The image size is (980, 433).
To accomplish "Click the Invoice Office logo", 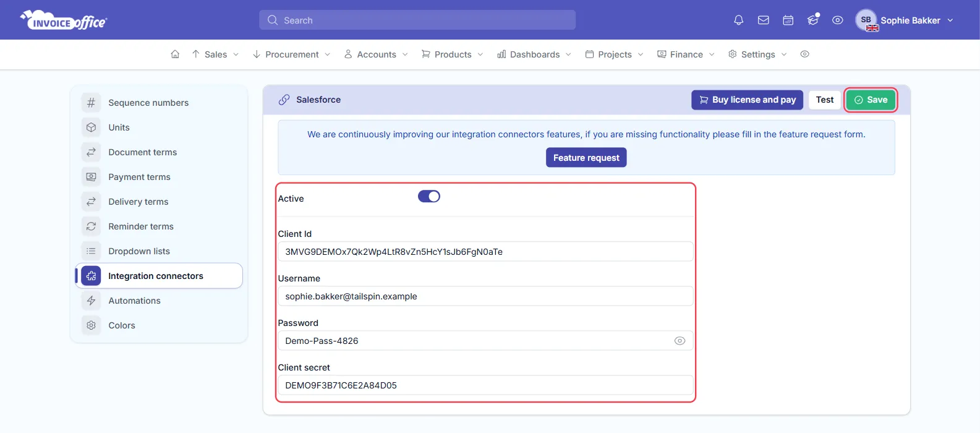I will click(x=64, y=20).
